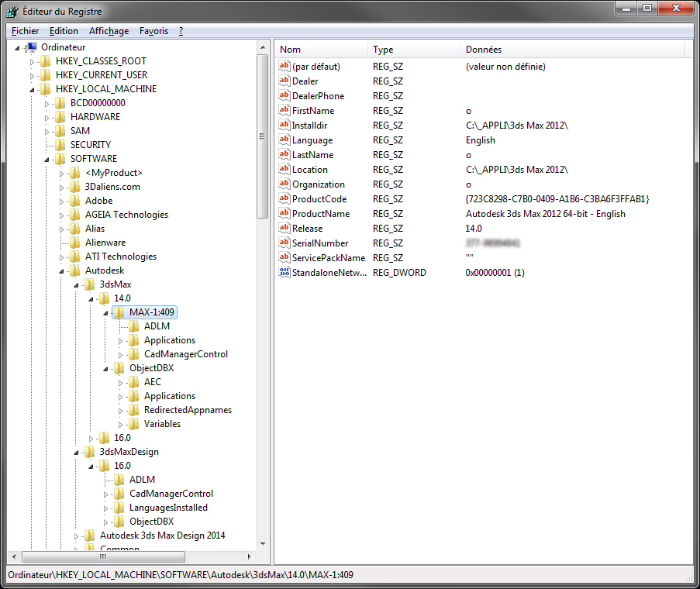Expand the 16.0 key under 3dsMax
This screenshot has width=700, height=589.
(x=91, y=439)
